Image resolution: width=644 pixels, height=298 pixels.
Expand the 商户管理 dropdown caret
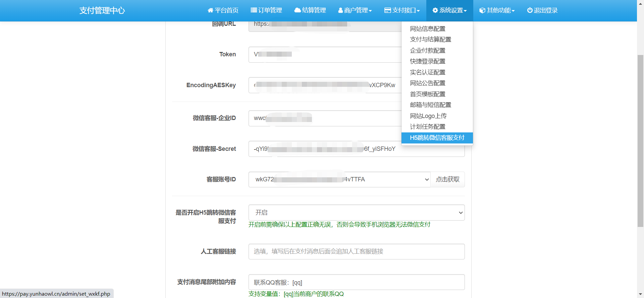[370, 11]
